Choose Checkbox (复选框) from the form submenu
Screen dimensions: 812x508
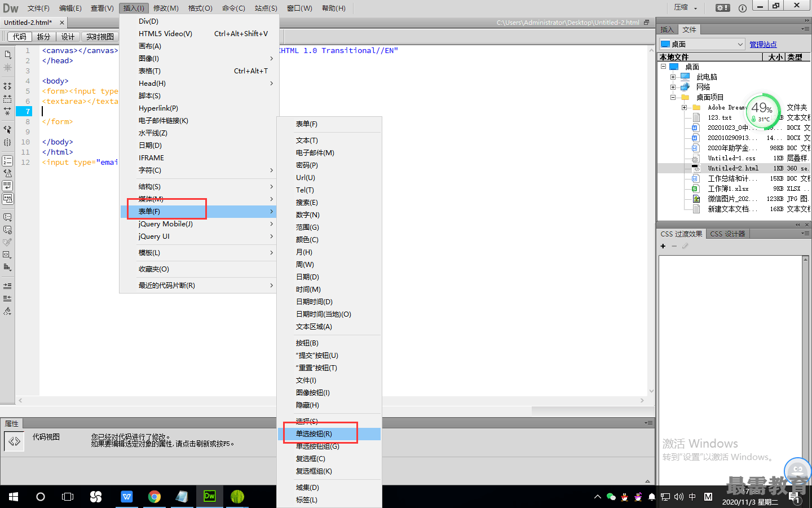[329, 458]
